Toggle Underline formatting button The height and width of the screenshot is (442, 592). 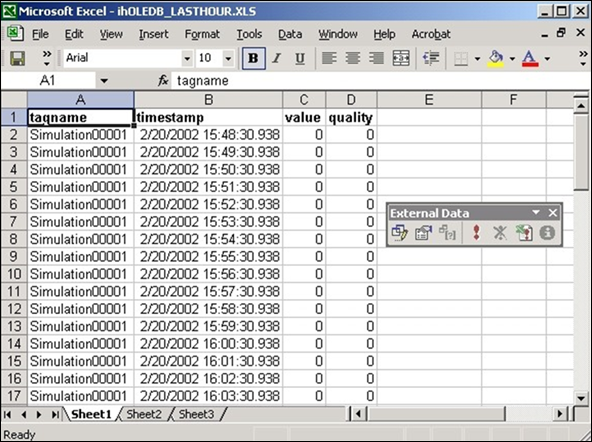click(300, 59)
